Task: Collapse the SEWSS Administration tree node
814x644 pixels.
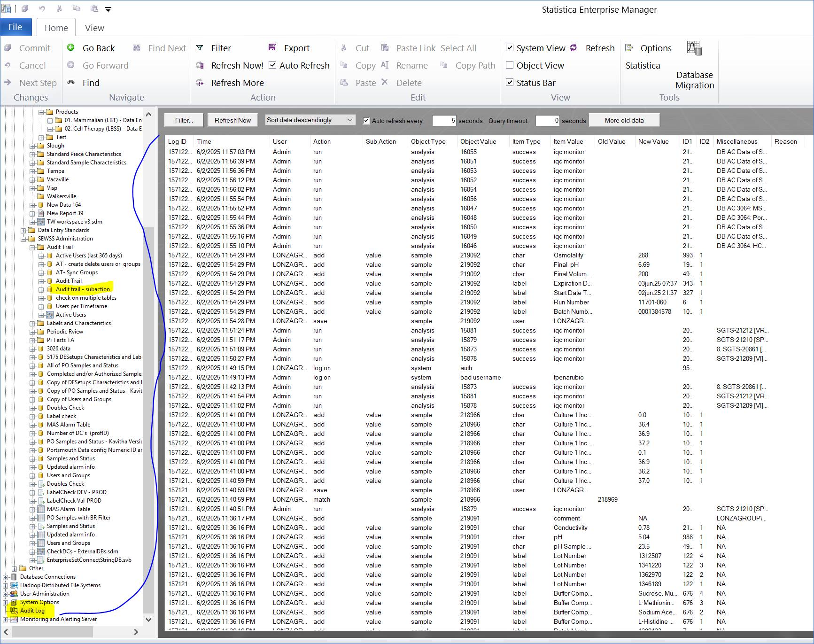Action: point(23,239)
